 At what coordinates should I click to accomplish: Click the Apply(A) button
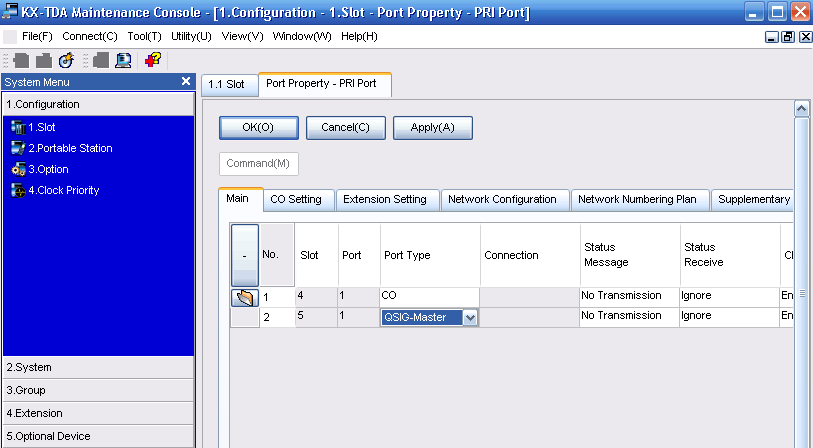tap(433, 128)
